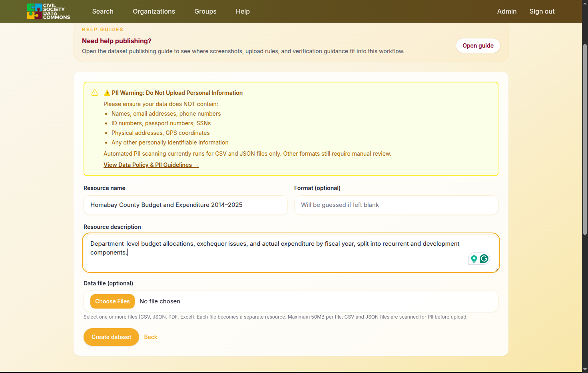This screenshot has height=373, width=588.
Task: Click the scrollbar down arrow
Action: pyautogui.click(x=585, y=369)
